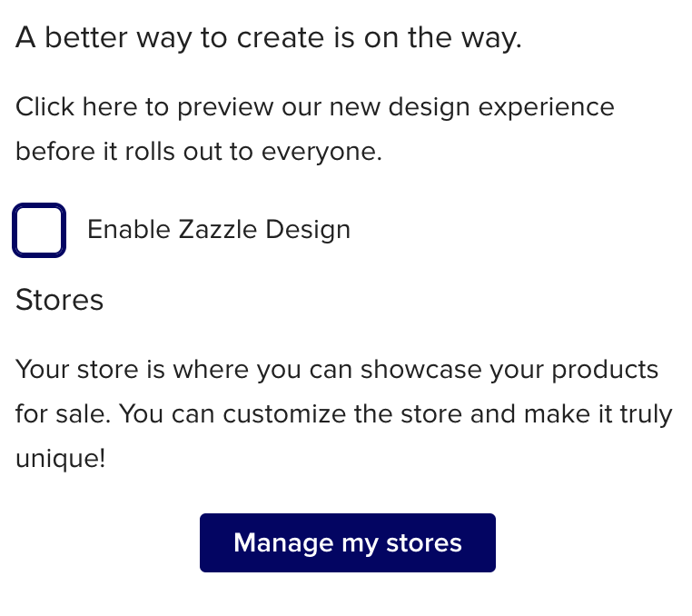Click the 'for sale. You can customize' line
Viewport: 692px width, 616px height.
click(344, 414)
